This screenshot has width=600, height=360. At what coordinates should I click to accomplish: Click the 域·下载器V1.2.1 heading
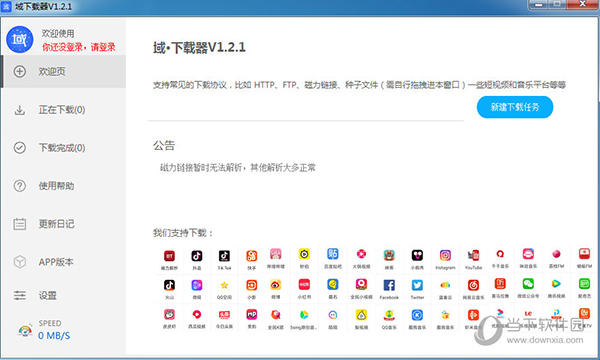199,47
